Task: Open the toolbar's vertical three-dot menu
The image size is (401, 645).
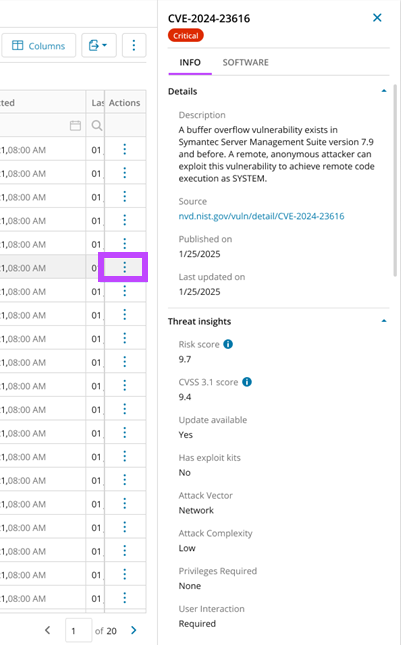Action: point(134,46)
